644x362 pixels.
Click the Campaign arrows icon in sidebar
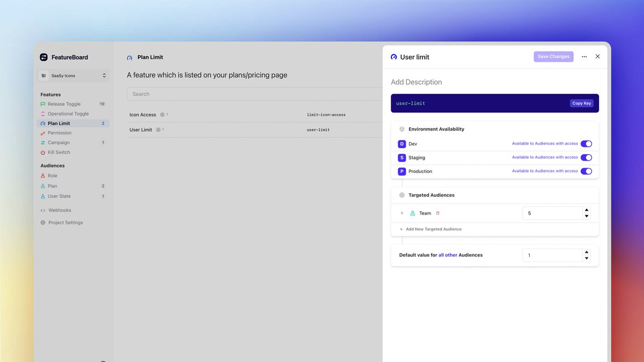42,142
